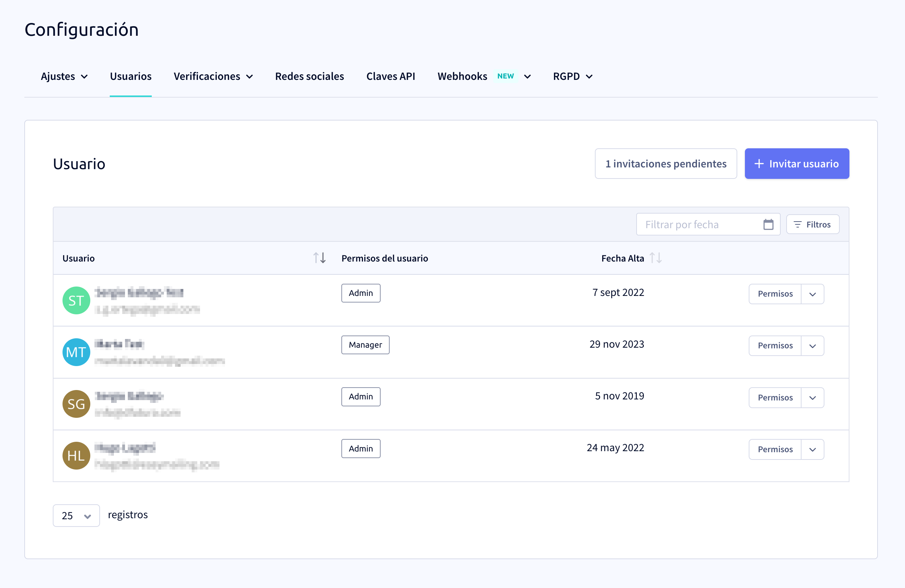Click the Admin badge in ST row
This screenshot has height=588, width=905.
tap(361, 293)
